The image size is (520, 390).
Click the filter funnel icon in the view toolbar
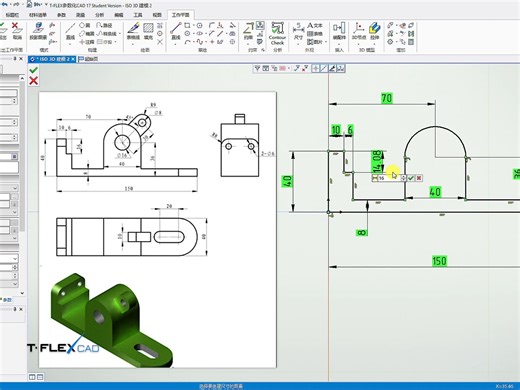pos(257,68)
